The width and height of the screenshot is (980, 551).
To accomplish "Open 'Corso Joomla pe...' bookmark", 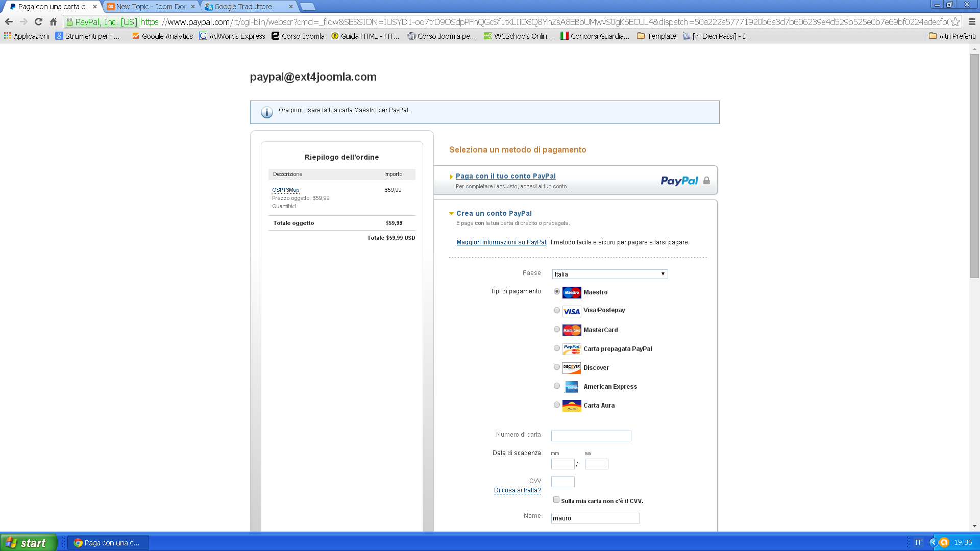I will (442, 36).
